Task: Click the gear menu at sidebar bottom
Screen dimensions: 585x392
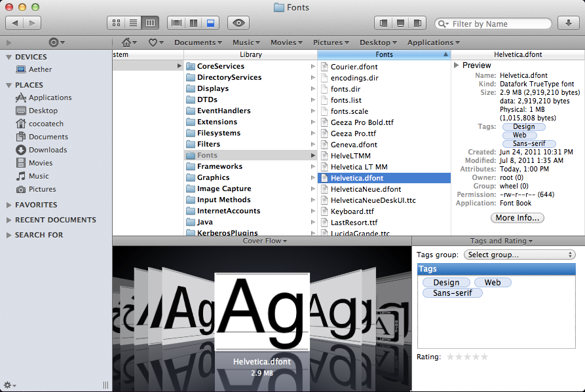Action: (9, 385)
